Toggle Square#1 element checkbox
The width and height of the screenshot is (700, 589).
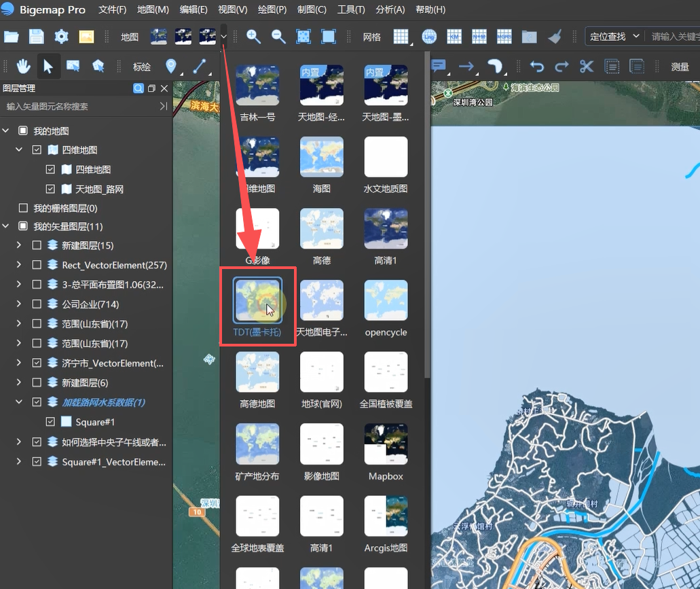pyautogui.click(x=50, y=422)
